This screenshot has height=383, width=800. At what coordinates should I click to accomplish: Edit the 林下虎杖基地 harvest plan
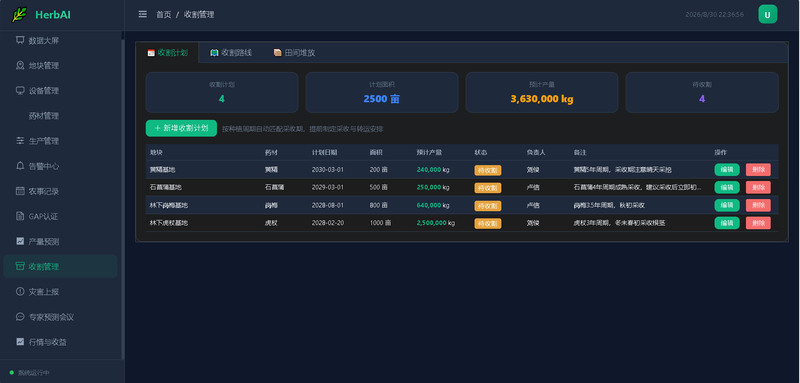click(727, 223)
